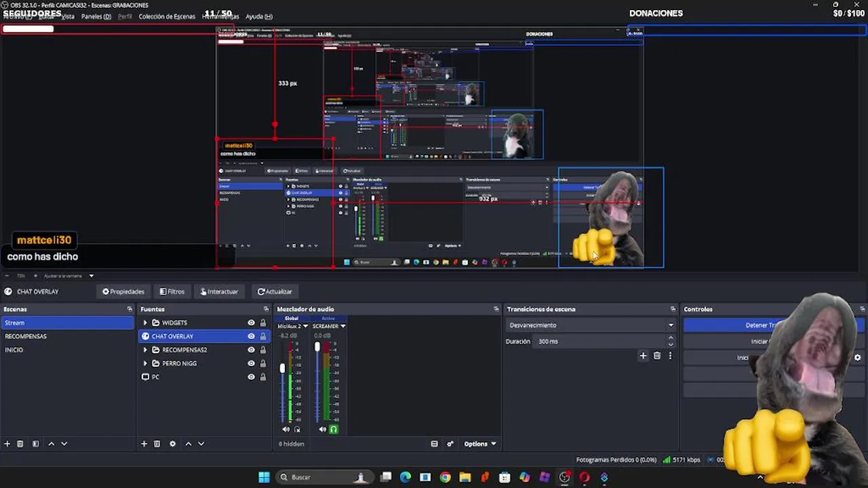The image size is (868, 488).
Task: Unlock the RECOMPENSAS2 lock
Action: [263, 350]
